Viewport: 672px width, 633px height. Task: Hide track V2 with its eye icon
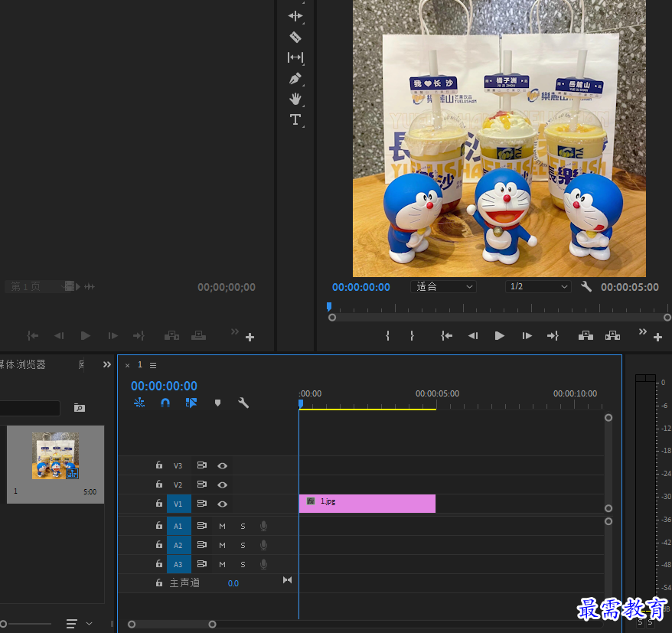[x=222, y=485]
